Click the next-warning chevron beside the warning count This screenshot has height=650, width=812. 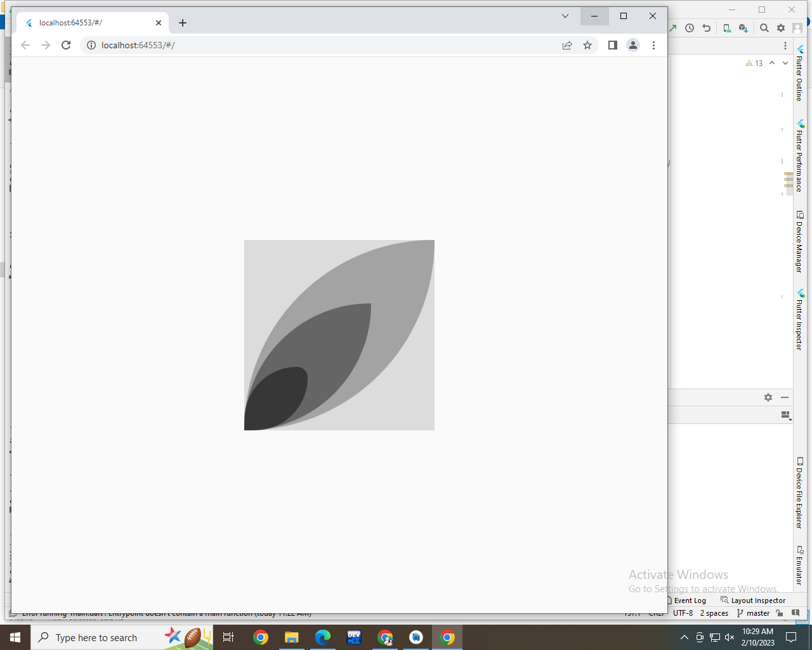click(x=785, y=63)
